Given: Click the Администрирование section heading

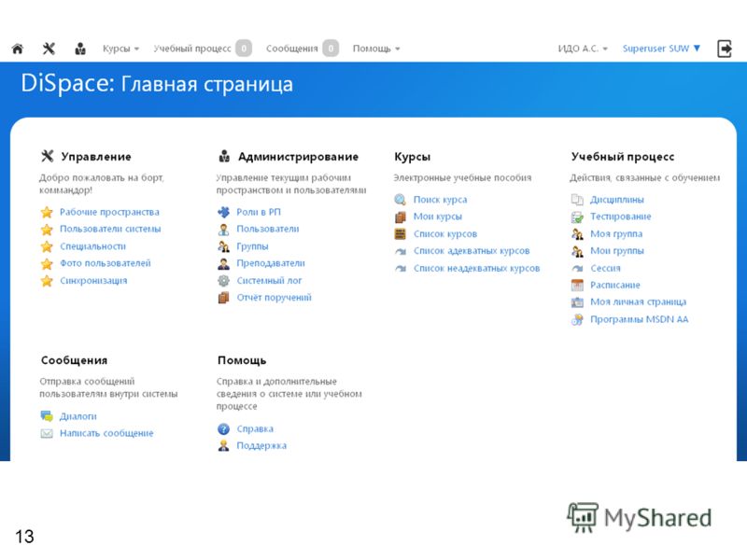Looking at the screenshot, I should pos(298,157).
